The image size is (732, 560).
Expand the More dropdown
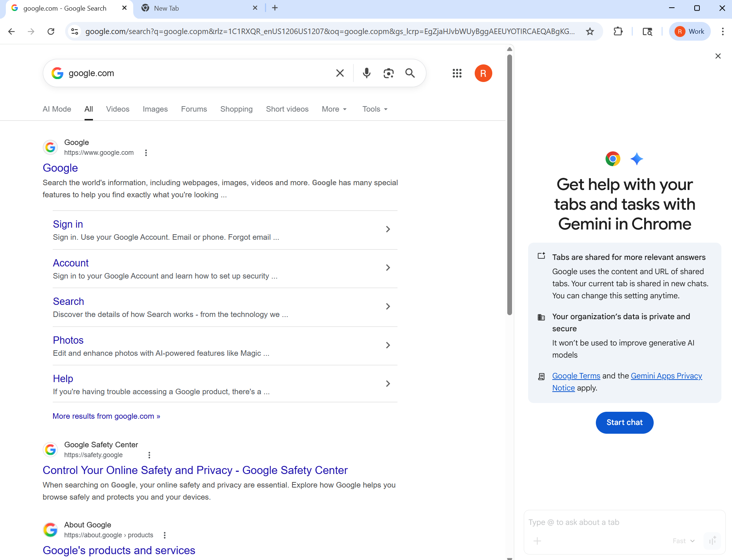(x=334, y=109)
